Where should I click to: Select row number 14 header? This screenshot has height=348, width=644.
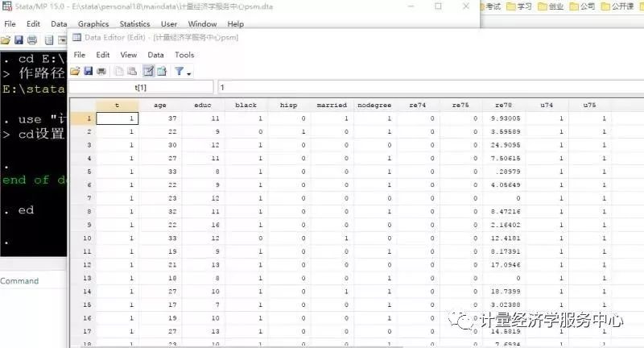click(x=84, y=292)
